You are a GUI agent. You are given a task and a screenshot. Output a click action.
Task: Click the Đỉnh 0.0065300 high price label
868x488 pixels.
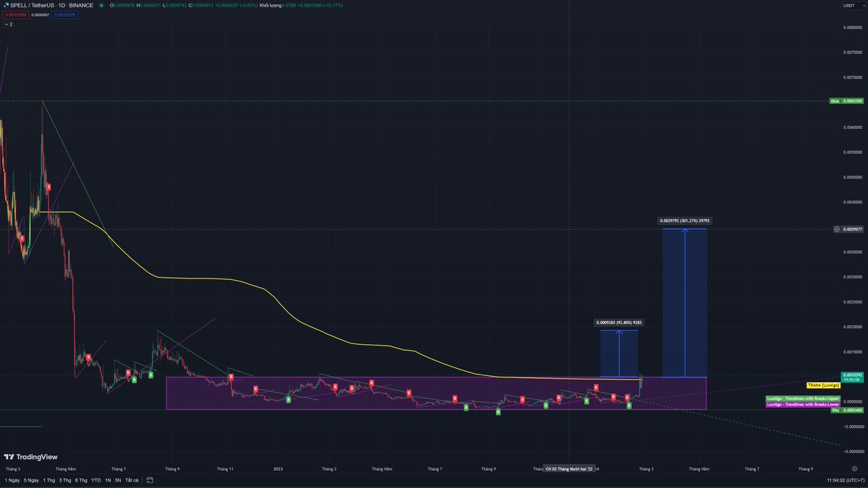pyautogui.click(x=847, y=100)
